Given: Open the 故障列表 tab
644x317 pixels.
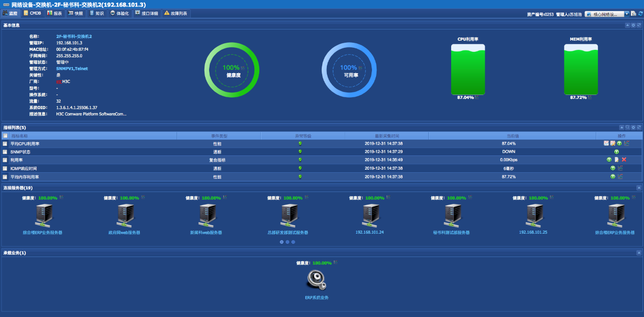Looking at the screenshot, I should tap(176, 13).
